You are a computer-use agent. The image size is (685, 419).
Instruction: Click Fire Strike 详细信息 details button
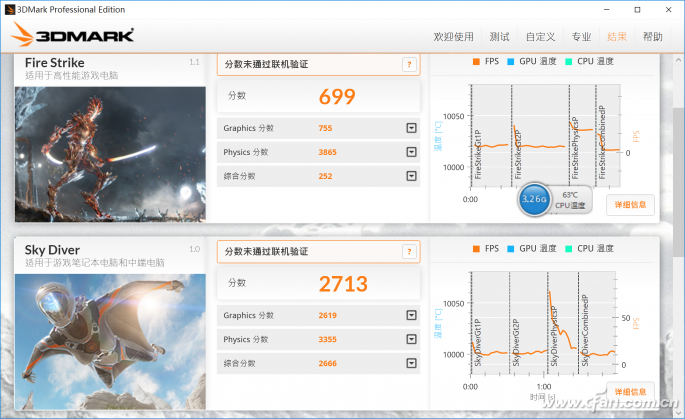630,204
